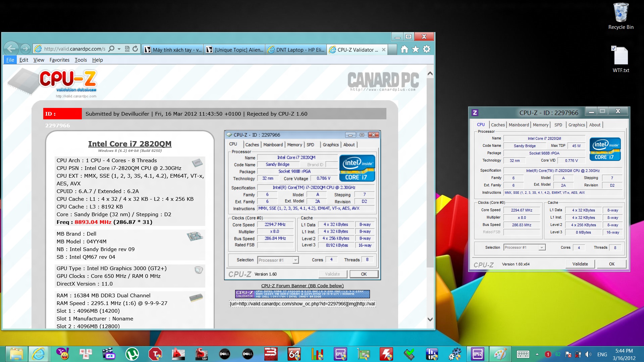This screenshot has height=362, width=644.
Task: Open the Tools menu in the menu bar
Action: click(x=81, y=60)
